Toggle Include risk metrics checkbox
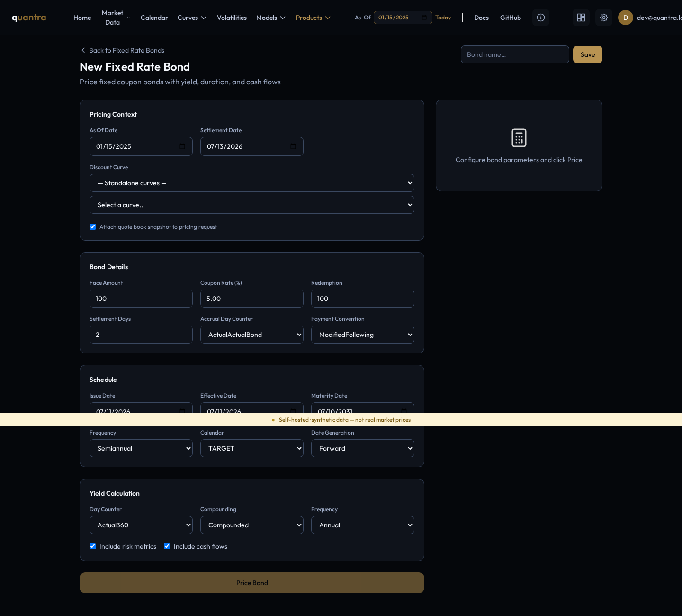Viewport: 682px width, 616px height. click(93, 546)
